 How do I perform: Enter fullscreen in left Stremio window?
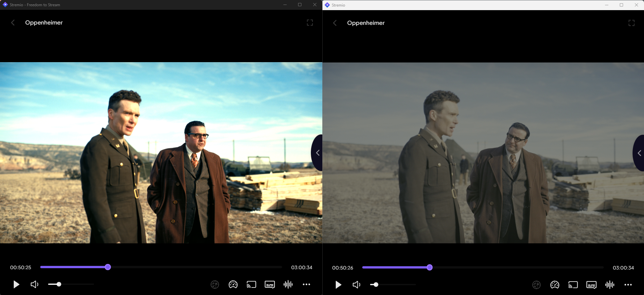tap(310, 23)
